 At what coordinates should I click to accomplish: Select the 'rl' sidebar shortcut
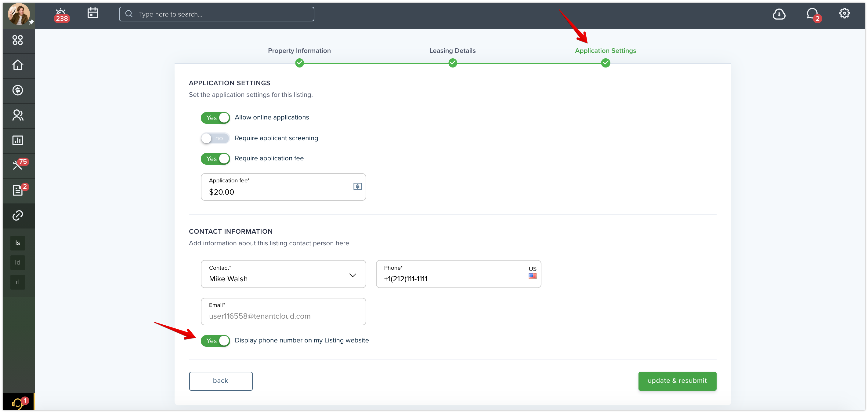pos(17,282)
